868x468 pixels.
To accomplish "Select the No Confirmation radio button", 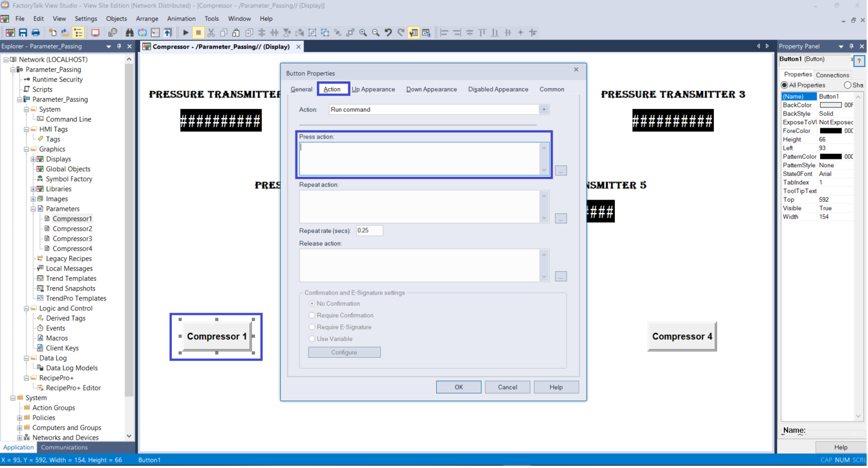I will point(312,304).
